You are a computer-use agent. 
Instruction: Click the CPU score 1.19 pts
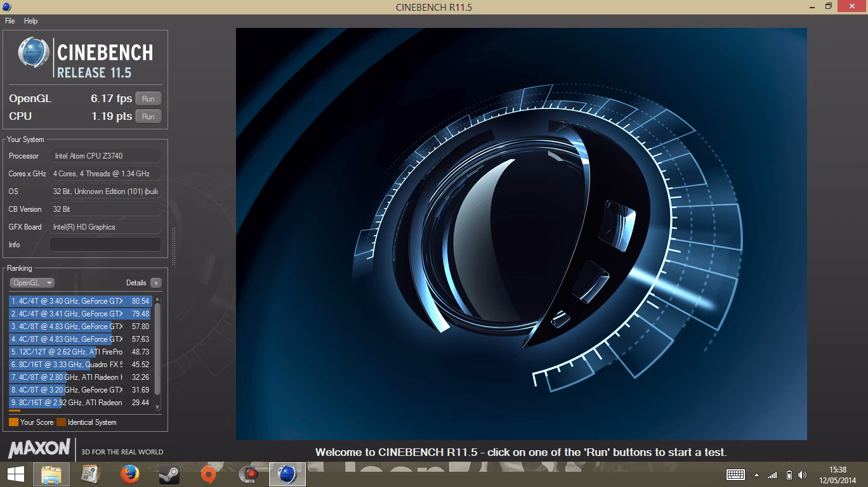(x=112, y=116)
